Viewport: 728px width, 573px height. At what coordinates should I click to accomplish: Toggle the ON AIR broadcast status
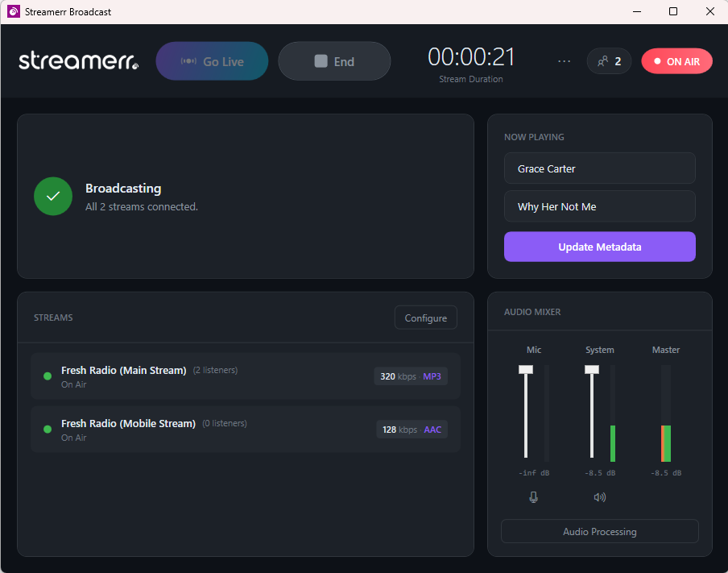tap(676, 60)
